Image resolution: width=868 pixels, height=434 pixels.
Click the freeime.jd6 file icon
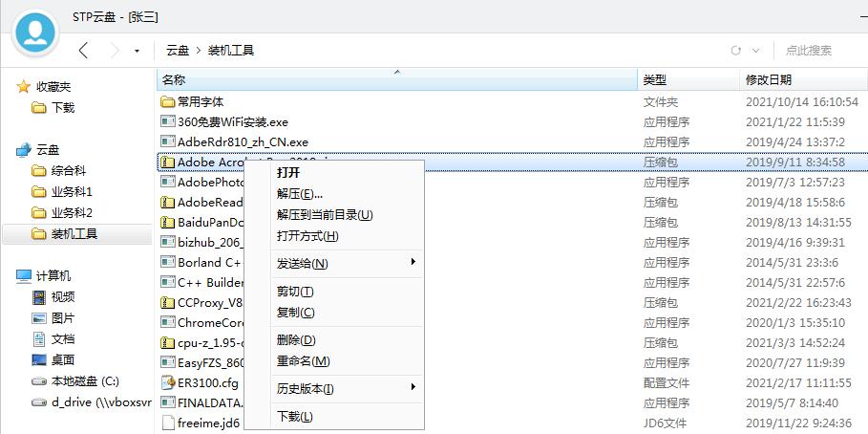coord(168,423)
